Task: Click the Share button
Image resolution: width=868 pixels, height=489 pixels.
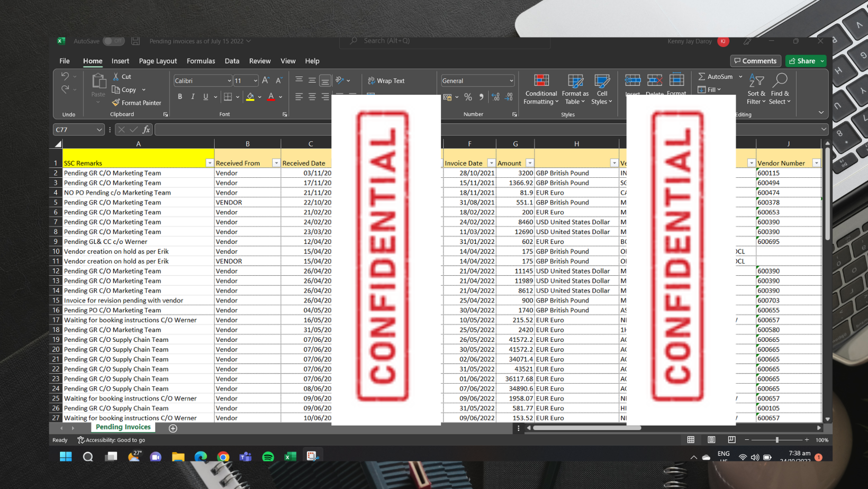Action: [802, 61]
